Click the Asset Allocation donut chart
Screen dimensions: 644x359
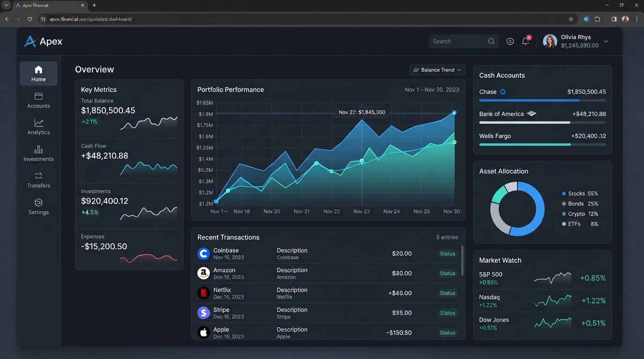click(517, 209)
